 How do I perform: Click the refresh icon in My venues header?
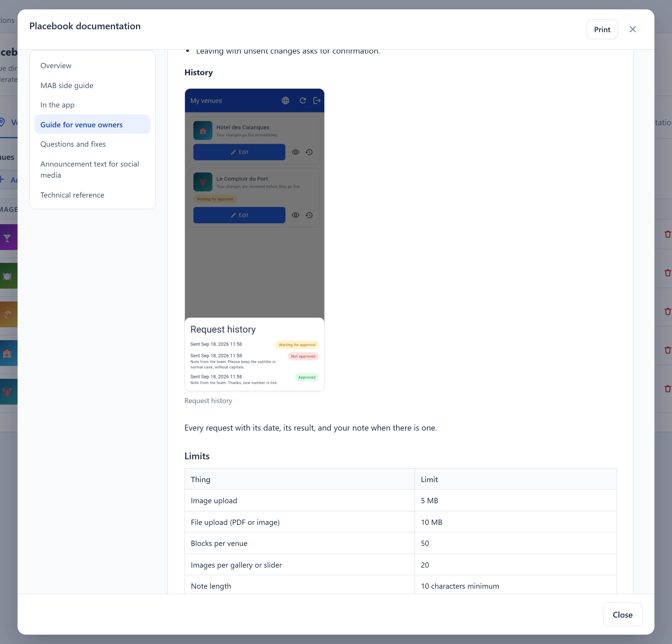[303, 100]
